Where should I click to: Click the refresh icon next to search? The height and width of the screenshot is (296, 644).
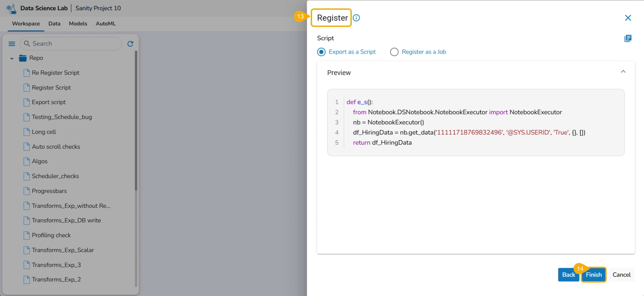130,44
